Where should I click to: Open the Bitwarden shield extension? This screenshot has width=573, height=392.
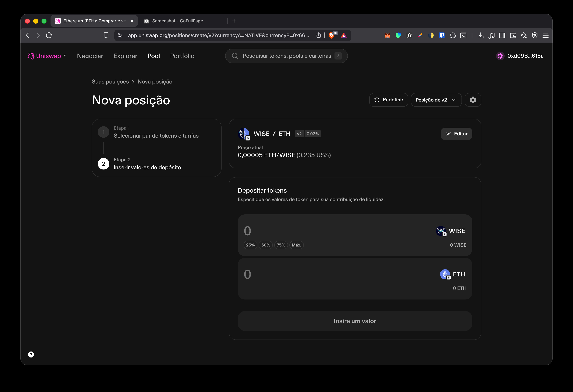coord(442,36)
